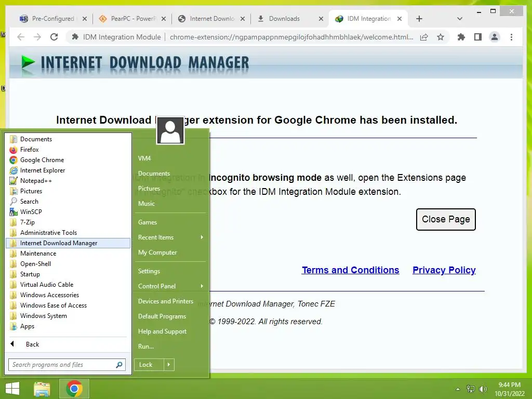Click the IDM green arrow logo
532x399 pixels.
[28, 63]
